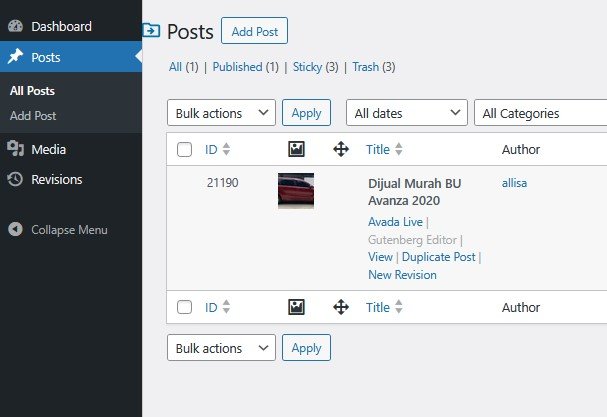Click the Dashboard palette icon in sidebar
Viewport: 607px width, 417px height.
pyautogui.click(x=15, y=26)
